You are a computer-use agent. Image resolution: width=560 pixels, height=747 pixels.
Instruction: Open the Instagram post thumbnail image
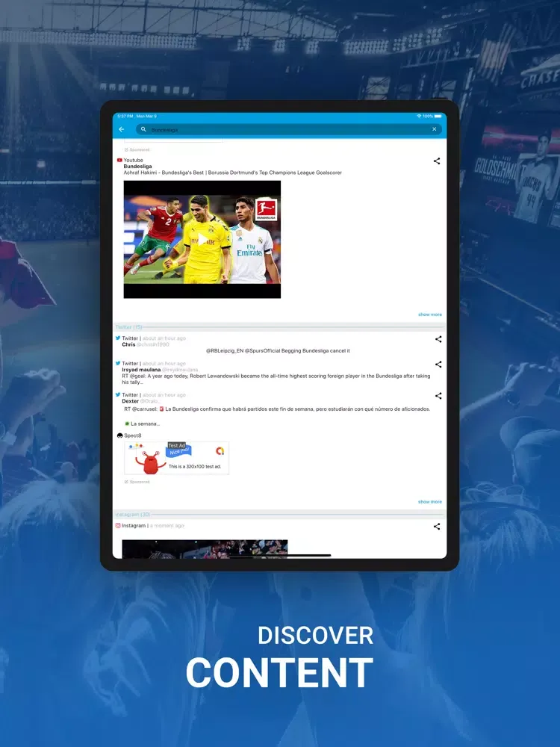[x=205, y=549]
